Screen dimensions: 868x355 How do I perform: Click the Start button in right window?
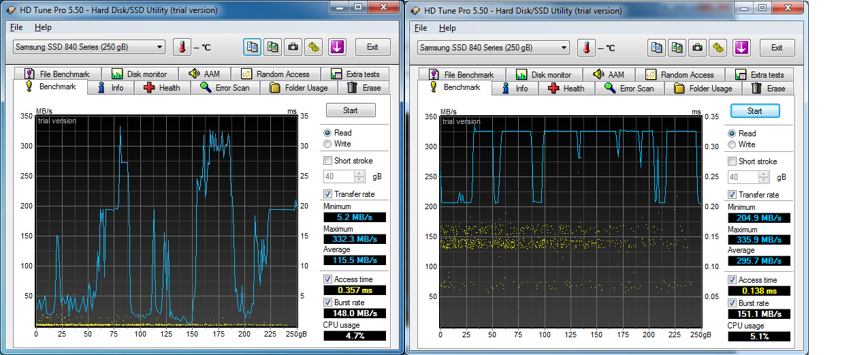click(755, 111)
